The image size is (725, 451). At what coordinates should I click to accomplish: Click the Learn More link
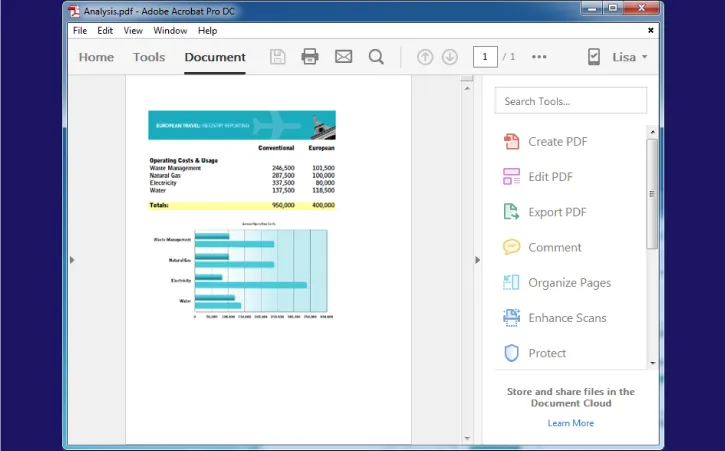(571, 423)
